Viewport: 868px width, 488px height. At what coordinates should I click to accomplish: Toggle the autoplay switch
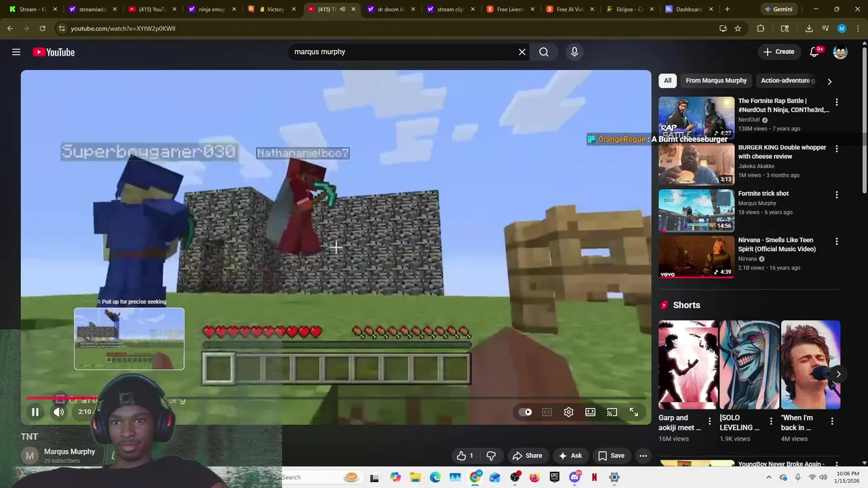pyautogui.click(x=526, y=412)
